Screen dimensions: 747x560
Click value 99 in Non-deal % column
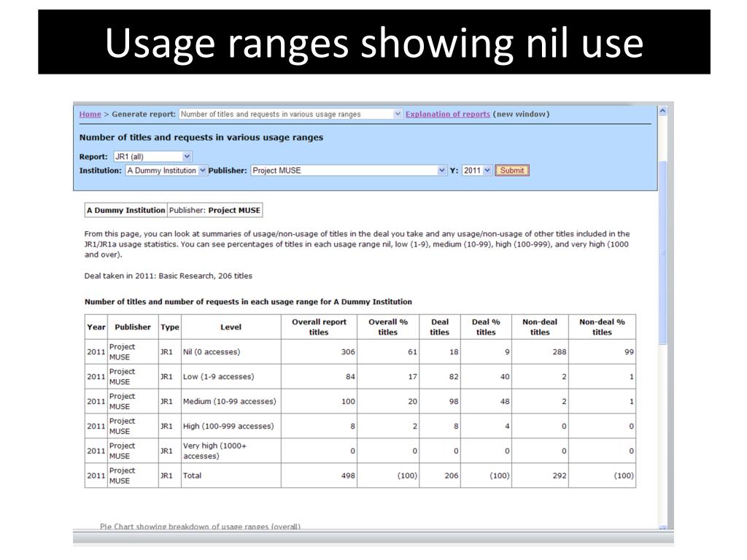pos(630,352)
